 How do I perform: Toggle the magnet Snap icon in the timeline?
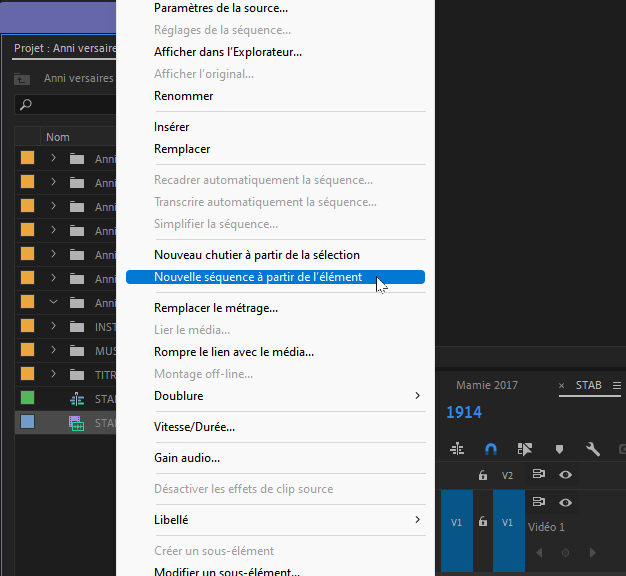(x=490, y=449)
